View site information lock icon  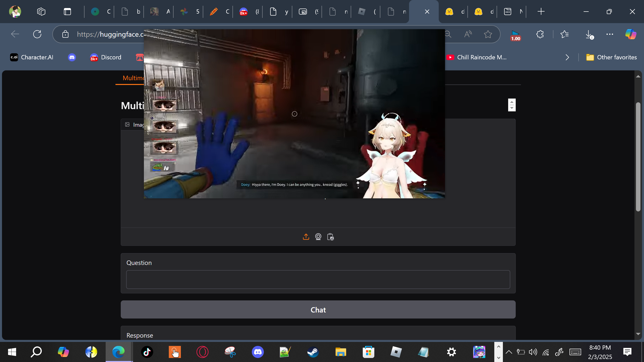point(65,34)
